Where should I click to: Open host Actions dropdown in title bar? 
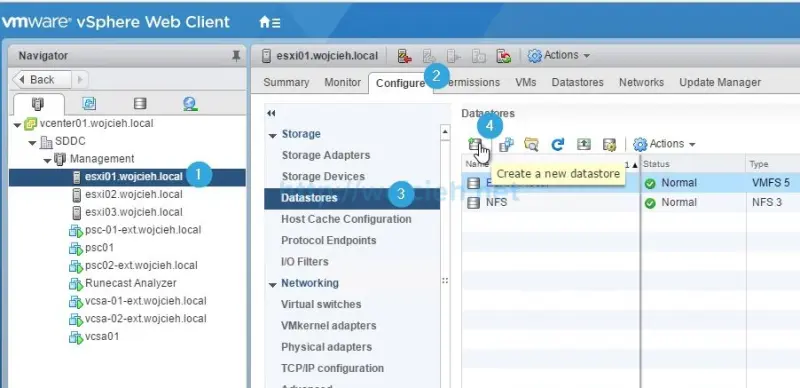click(559, 55)
